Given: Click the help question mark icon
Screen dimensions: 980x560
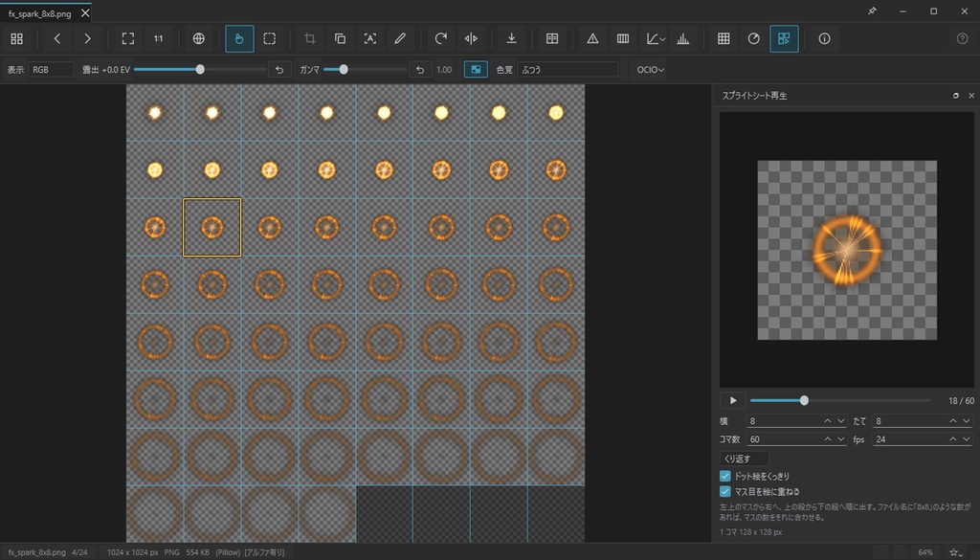Looking at the screenshot, I should 962,38.
